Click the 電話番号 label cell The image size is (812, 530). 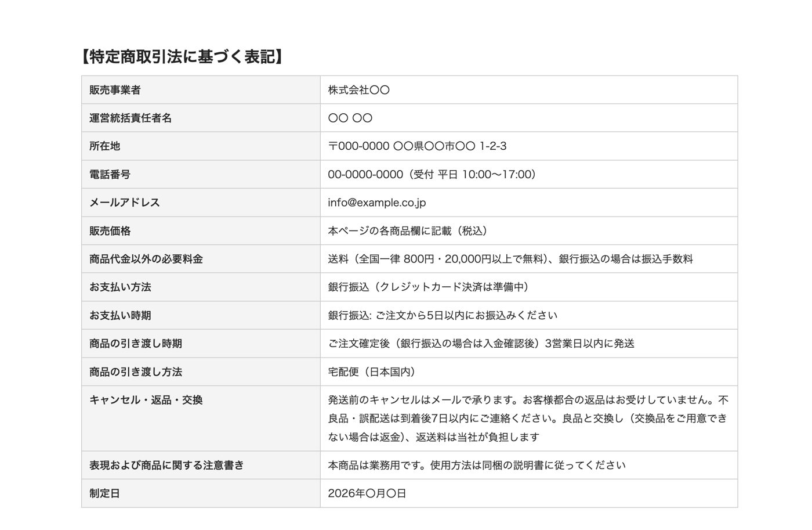(201, 174)
